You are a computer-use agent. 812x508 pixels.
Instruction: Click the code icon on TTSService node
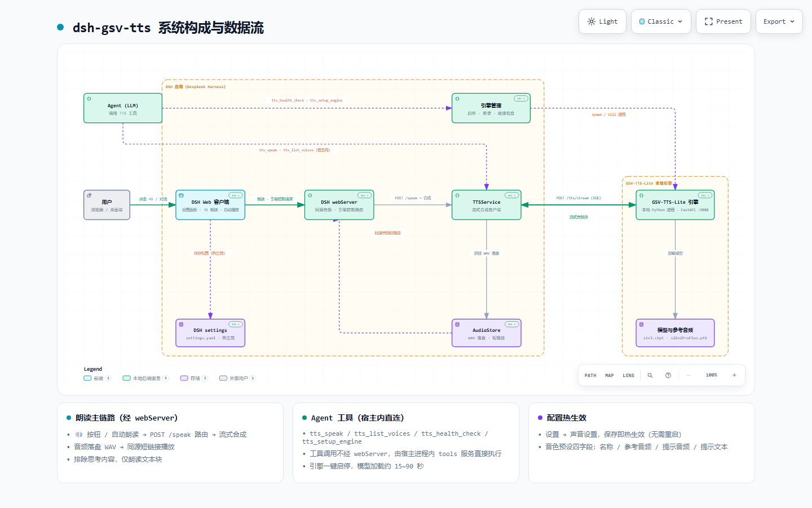457,195
